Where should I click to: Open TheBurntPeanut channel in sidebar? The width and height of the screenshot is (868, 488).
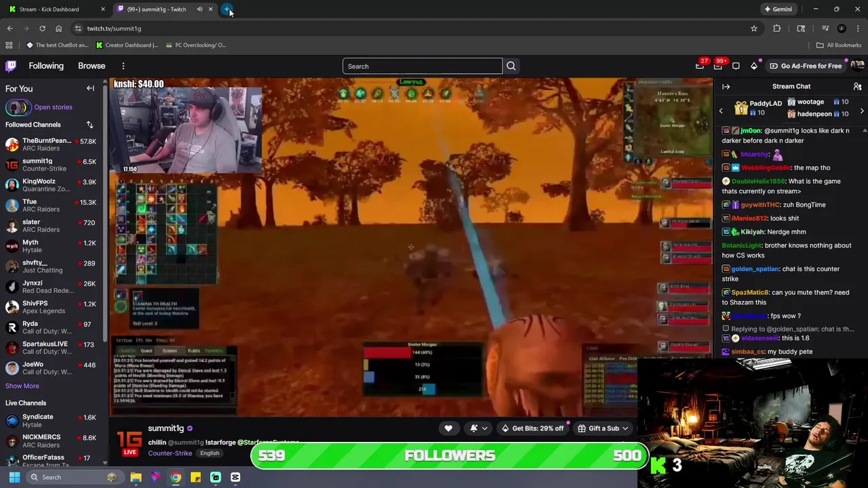[52, 144]
